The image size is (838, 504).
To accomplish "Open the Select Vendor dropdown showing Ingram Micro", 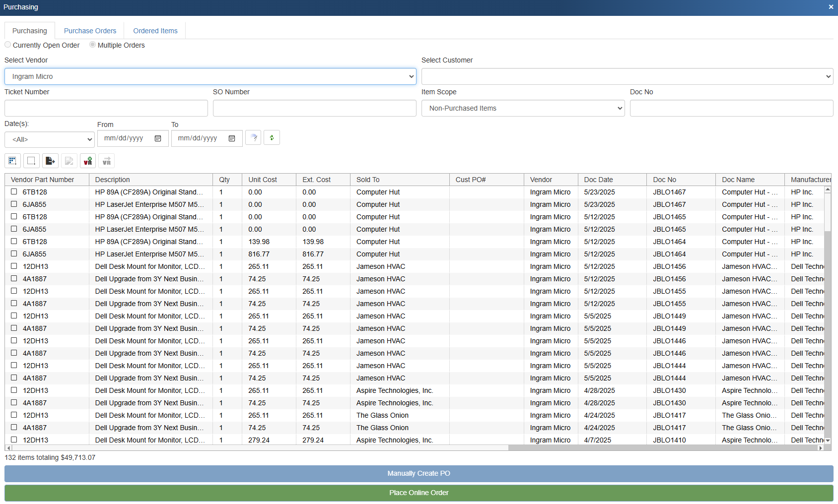I will tap(210, 76).
